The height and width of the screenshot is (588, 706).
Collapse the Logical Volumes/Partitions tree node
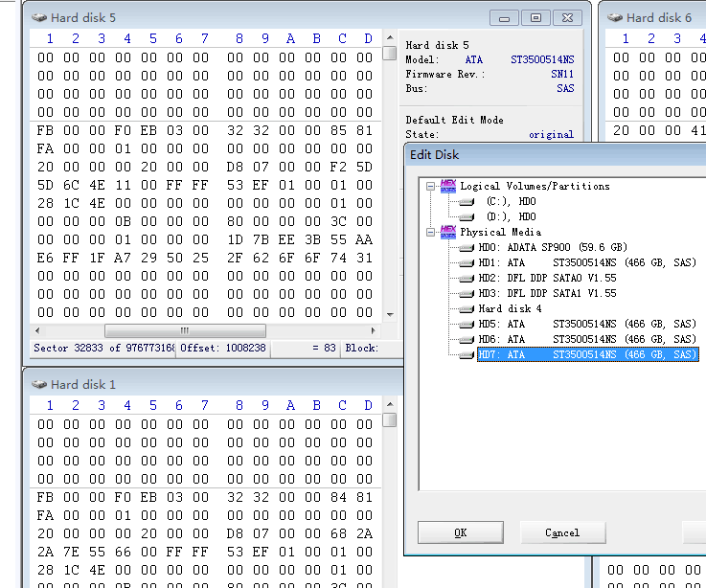point(431,186)
